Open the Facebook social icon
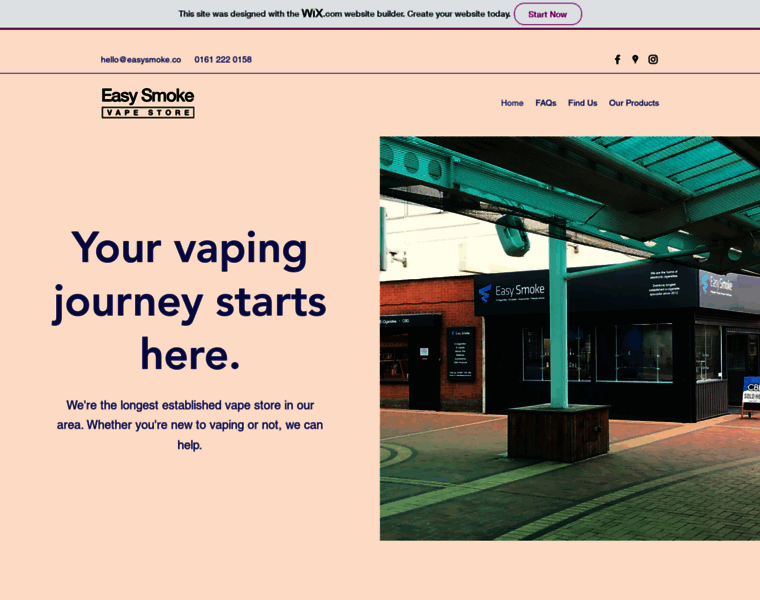 point(617,60)
